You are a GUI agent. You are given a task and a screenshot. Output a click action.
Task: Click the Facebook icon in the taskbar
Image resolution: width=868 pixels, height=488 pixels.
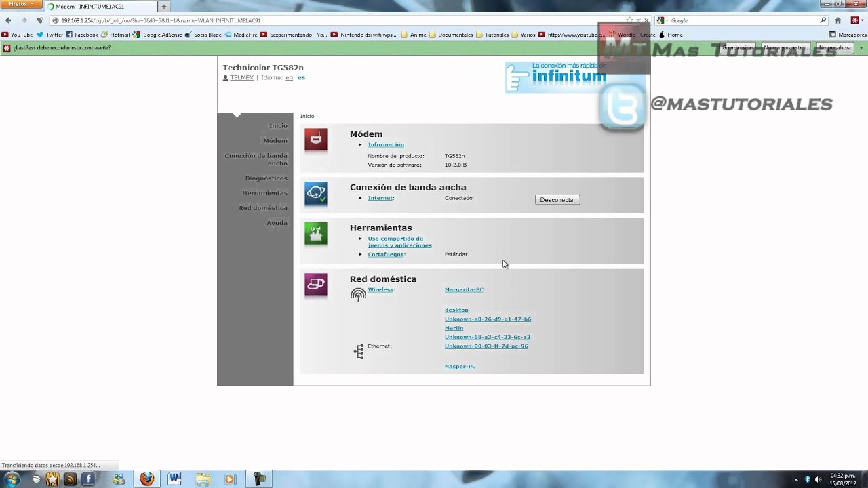coord(87,479)
